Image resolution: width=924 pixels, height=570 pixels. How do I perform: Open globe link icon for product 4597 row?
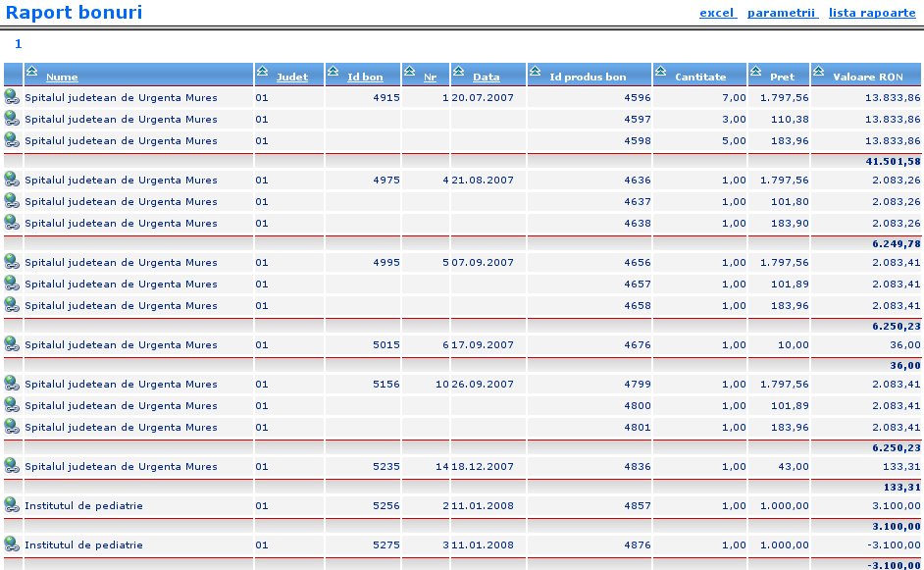click(x=12, y=119)
